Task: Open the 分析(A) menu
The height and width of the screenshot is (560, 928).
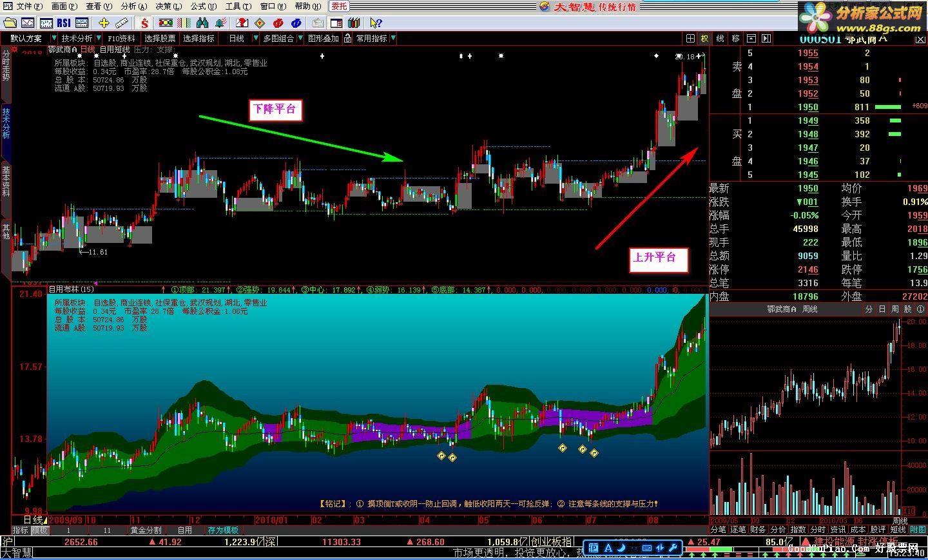Action: pos(133,6)
